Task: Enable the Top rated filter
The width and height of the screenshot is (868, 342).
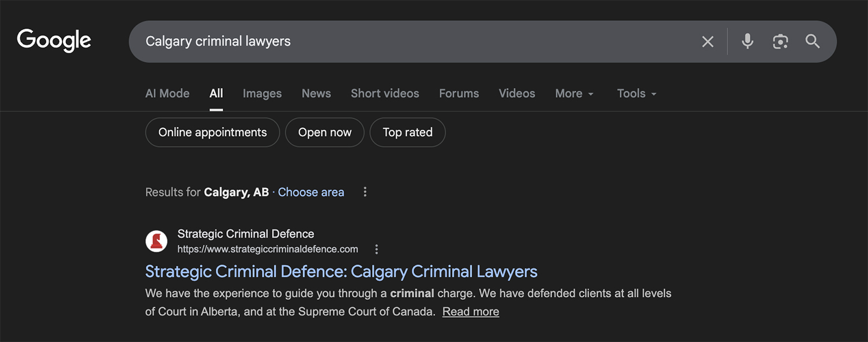Action: click(x=407, y=132)
